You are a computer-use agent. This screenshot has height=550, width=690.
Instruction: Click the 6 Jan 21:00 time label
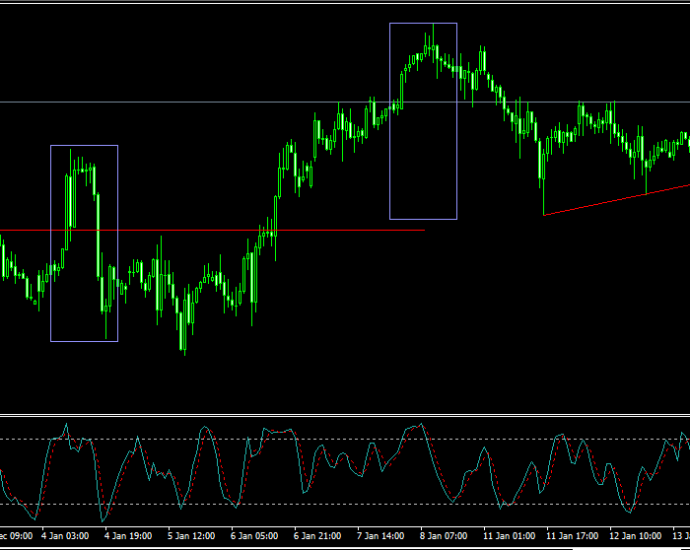click(x=317, y=536)
